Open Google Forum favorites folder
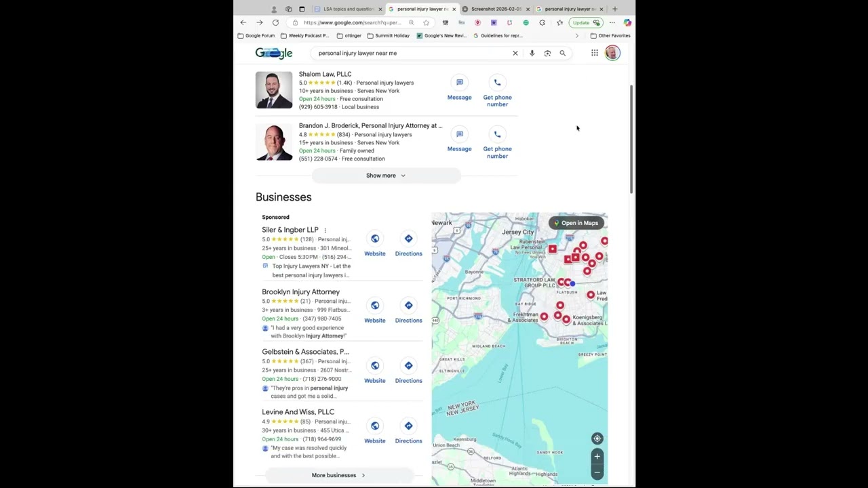Image resolution: width=868 pixels, height=488 pixels. tap(256, 35)
